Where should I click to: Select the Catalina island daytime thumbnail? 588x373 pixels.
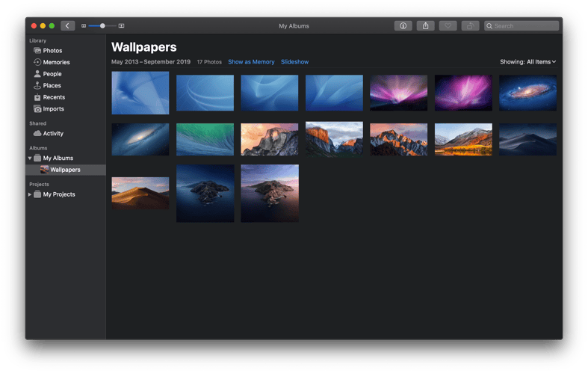point(270,194)
